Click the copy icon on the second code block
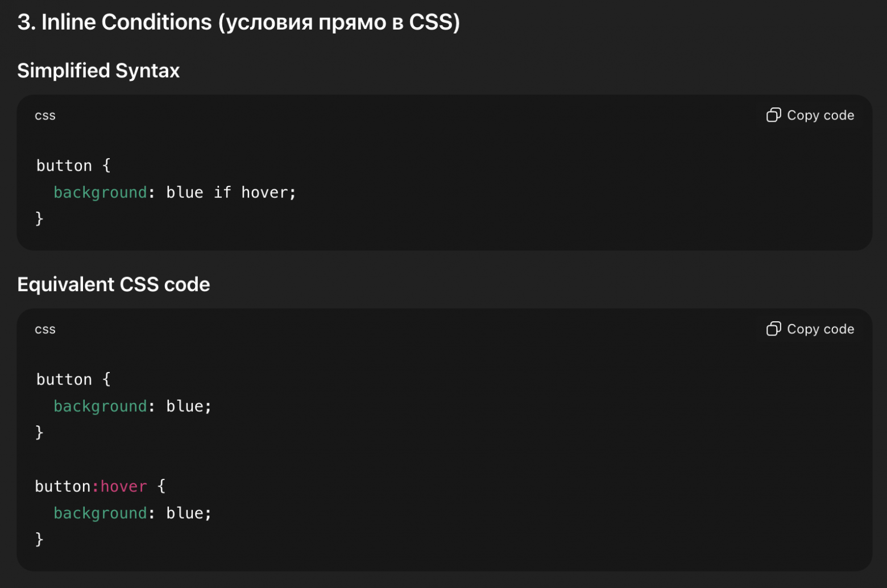 [x=773, y=329]
